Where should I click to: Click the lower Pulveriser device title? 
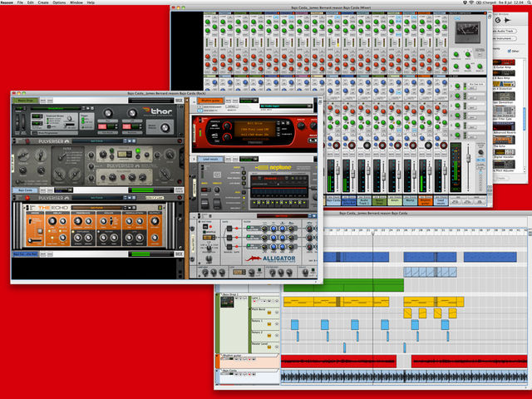(52, 198)
